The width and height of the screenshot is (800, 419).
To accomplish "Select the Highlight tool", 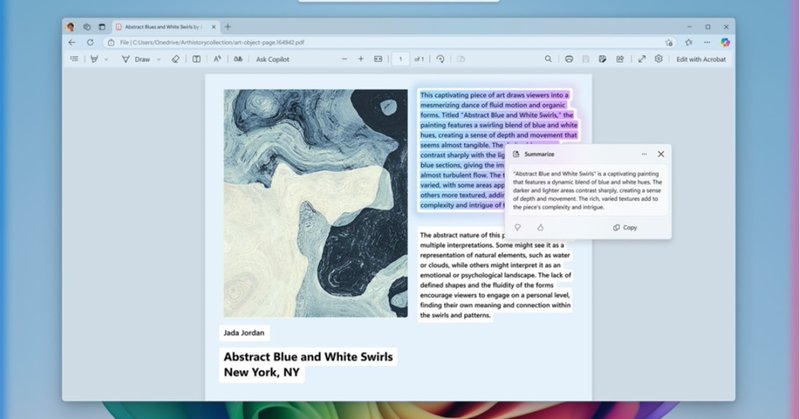I will click(x=94, y=59).
